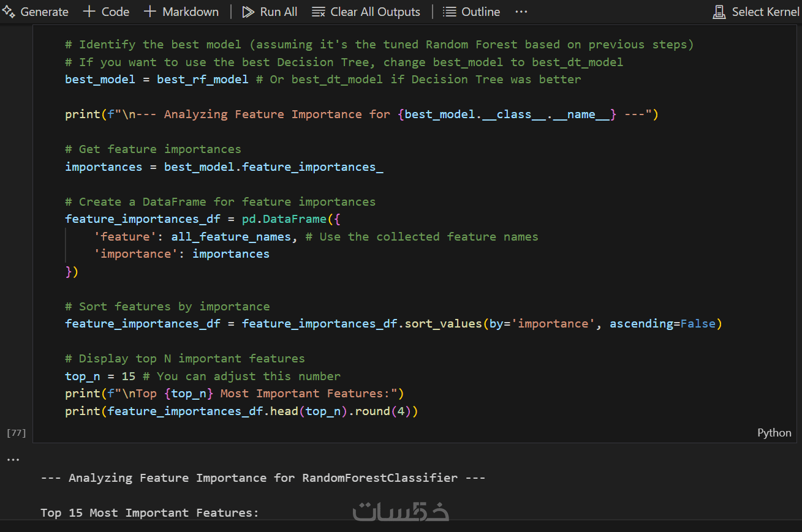Click the pd.DataFrame call in the code

tap(284, 219)
